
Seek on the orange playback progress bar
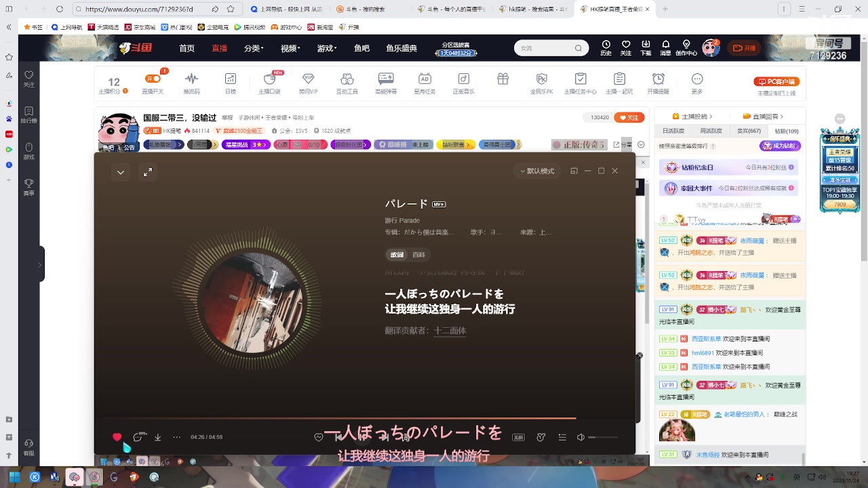tap(335, 418)
